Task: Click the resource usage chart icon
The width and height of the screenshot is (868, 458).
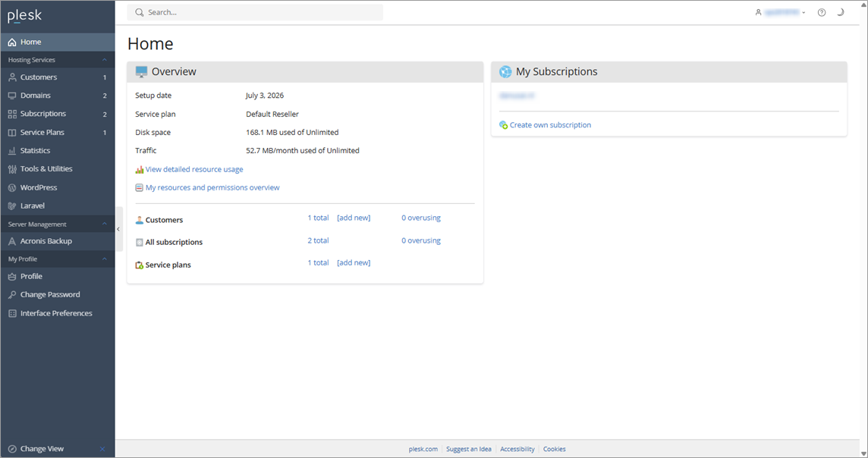Action: pyautogui.click(x=140, y=169)
